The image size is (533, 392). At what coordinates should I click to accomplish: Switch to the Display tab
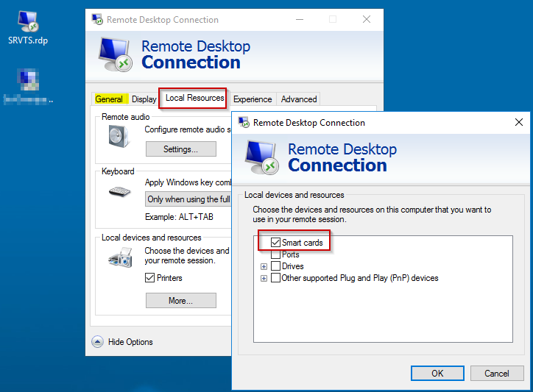pyautogui.click(x=144, y=99)
